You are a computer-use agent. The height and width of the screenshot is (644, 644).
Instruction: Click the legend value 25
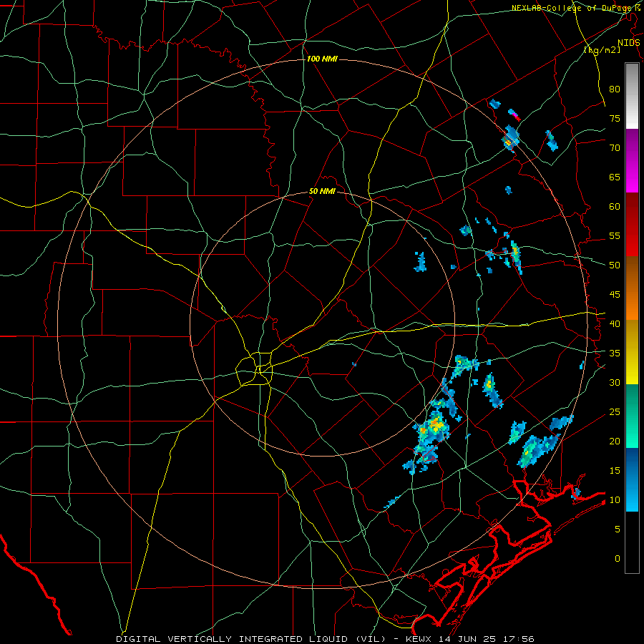point(615,412)
